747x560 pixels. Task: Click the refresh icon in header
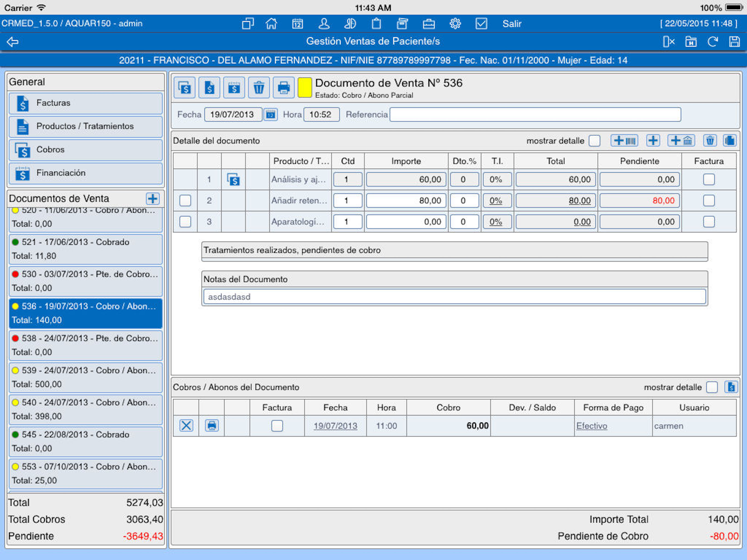click(713, 42)
